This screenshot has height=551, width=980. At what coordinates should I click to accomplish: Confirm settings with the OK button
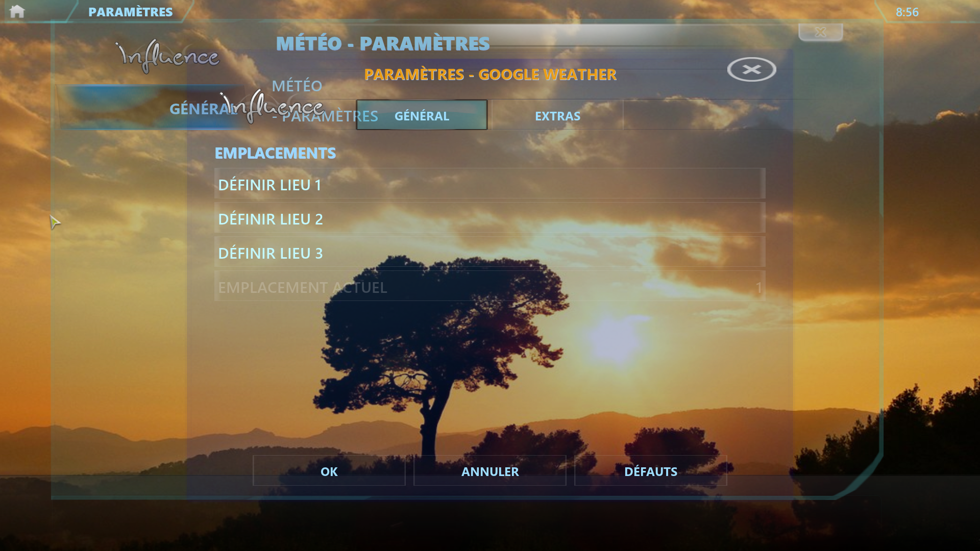[329, 471]
